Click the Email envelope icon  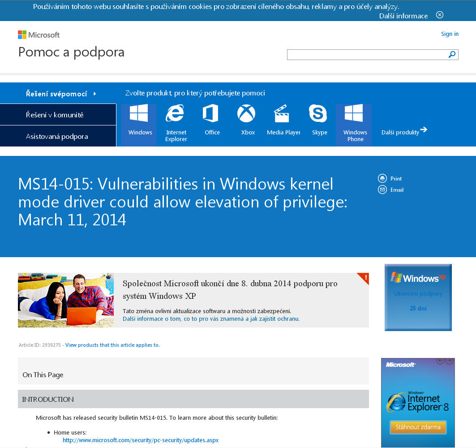click(x=382, y=190)
